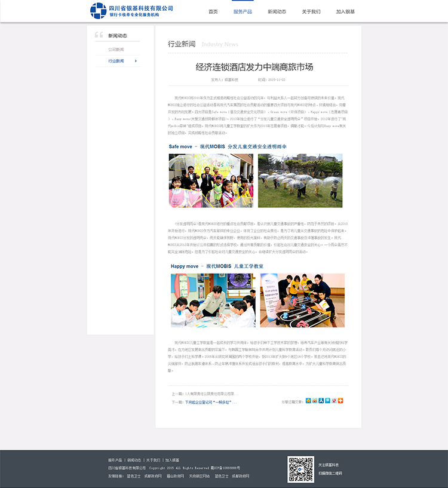The width and height of the screenshot is (448, 488).
Task: Open 首页 in top navigation
Action: click(x=213, y=11)
